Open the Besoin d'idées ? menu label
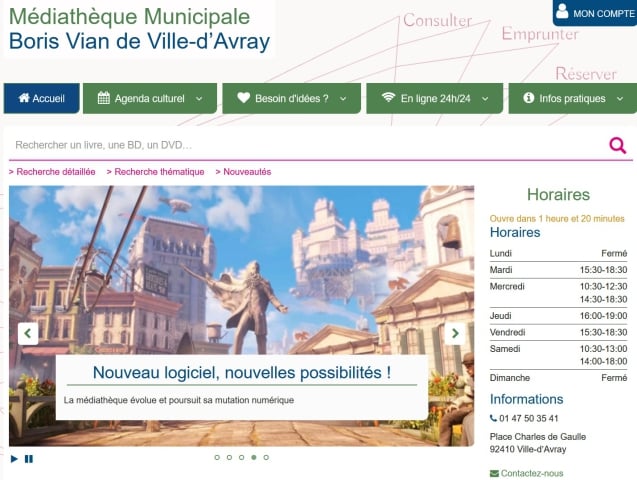The width and height of the screenshot is (637, 480). (292, 98)
